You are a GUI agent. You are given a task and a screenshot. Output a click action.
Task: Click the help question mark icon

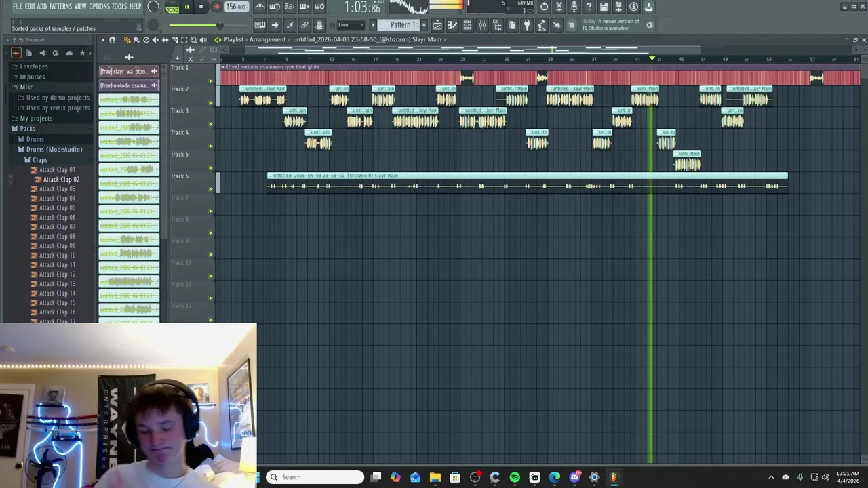[x=589, y=7]
